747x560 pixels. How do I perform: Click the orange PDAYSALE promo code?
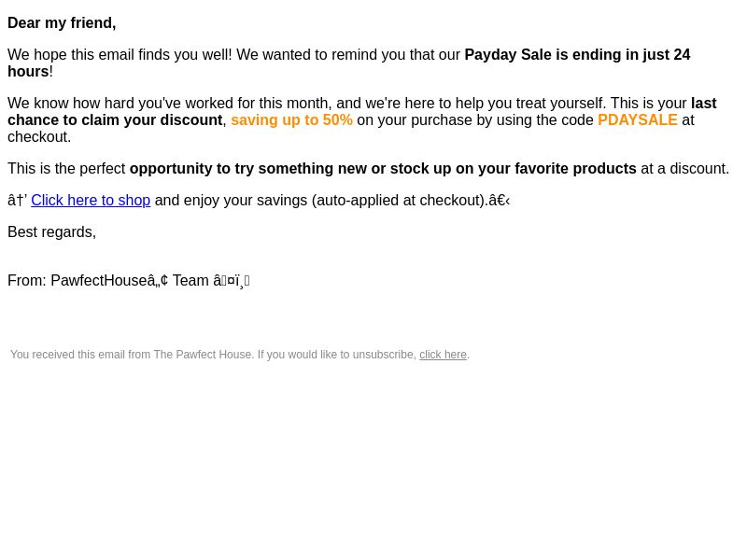(x=637, y=119)
